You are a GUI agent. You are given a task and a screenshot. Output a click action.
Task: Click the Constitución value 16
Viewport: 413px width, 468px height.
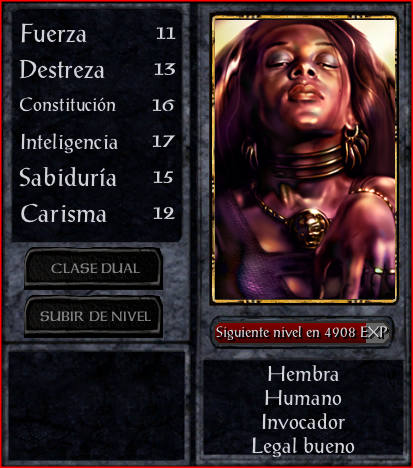(163, 105)
